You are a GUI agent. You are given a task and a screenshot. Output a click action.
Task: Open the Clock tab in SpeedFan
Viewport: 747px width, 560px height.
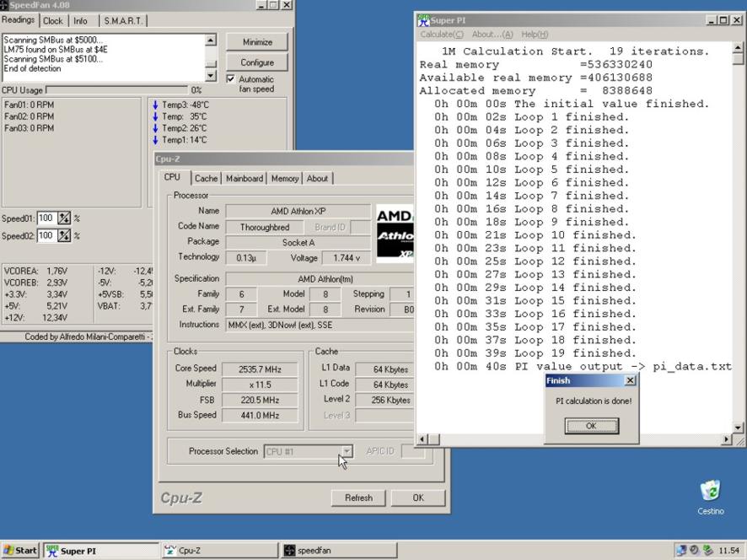point(53,21)
